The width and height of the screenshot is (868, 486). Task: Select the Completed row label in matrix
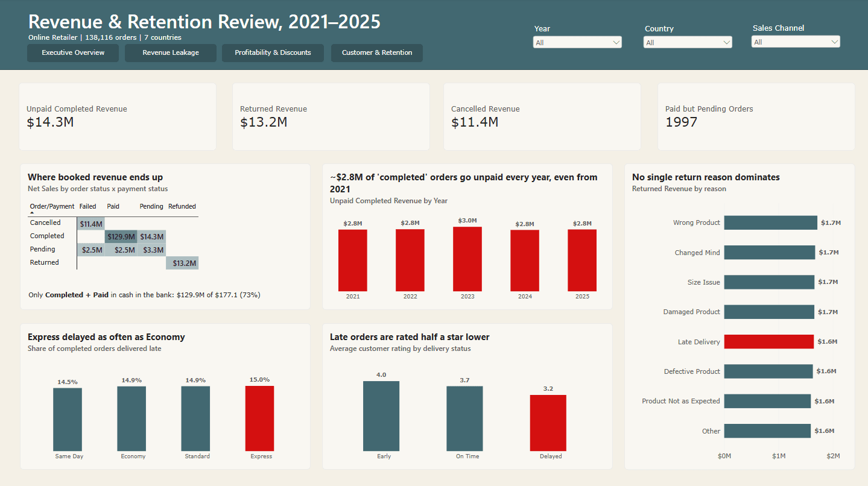pyautogui.click(x=47, y=236)
